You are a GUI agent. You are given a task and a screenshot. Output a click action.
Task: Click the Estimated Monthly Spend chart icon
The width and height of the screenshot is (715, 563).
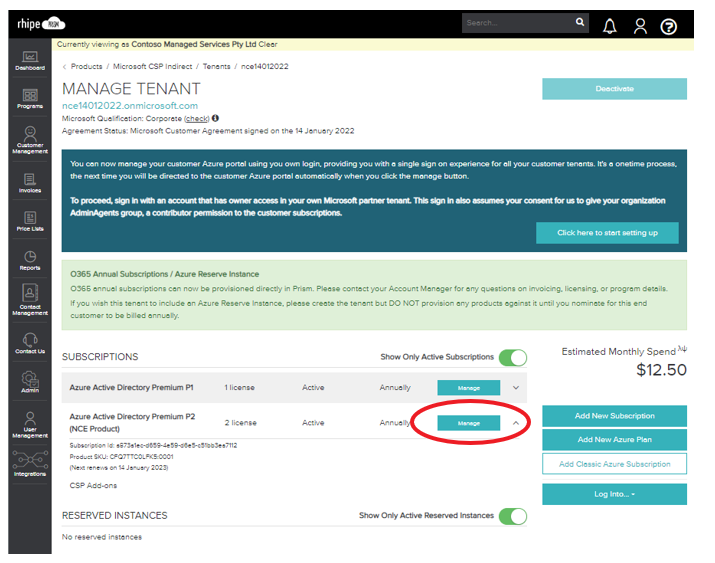[x=682, y=349]
